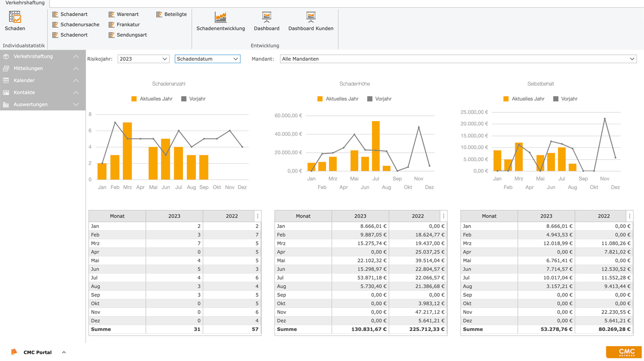Open the Schadenentwicklung chart icon

(x=221, y=17)
